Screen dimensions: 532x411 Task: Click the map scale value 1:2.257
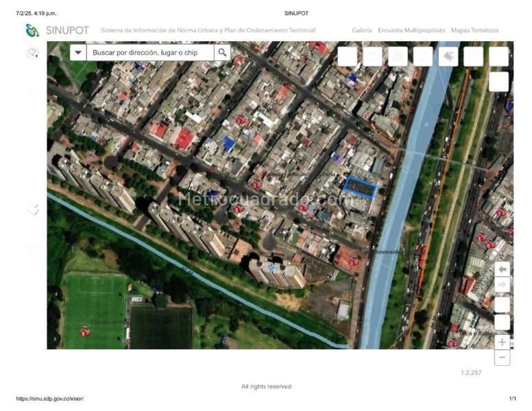(x=471, y=373)
